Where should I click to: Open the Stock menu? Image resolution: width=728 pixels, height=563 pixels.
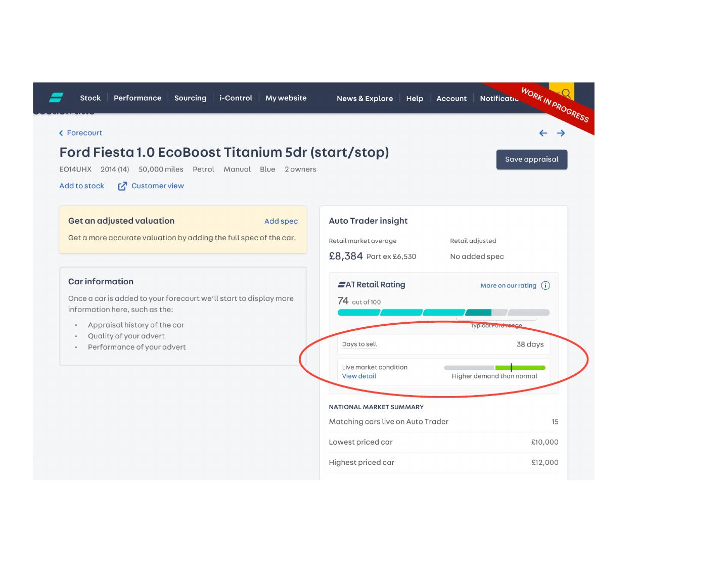point(90,98)
